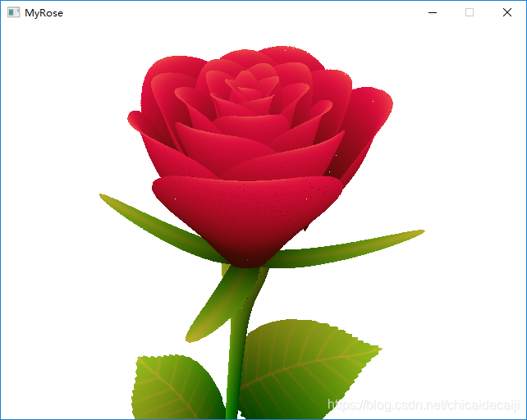Image resolution: width=527 pixels, height=420 pixels.
Task: Click the MyRose application icon in title bar
Action: 13,13
